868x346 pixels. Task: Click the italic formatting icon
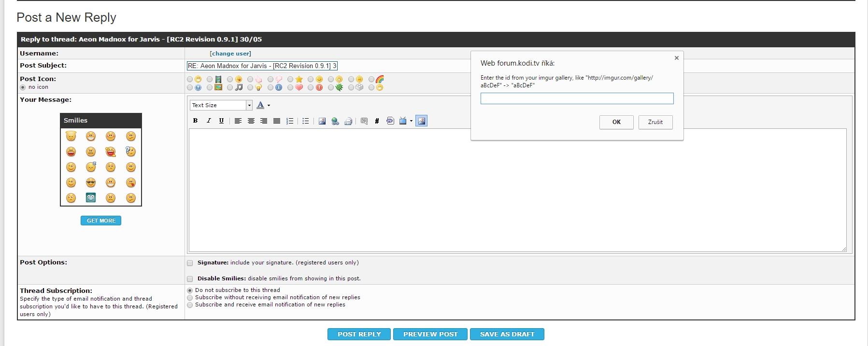tap(208, 121)
